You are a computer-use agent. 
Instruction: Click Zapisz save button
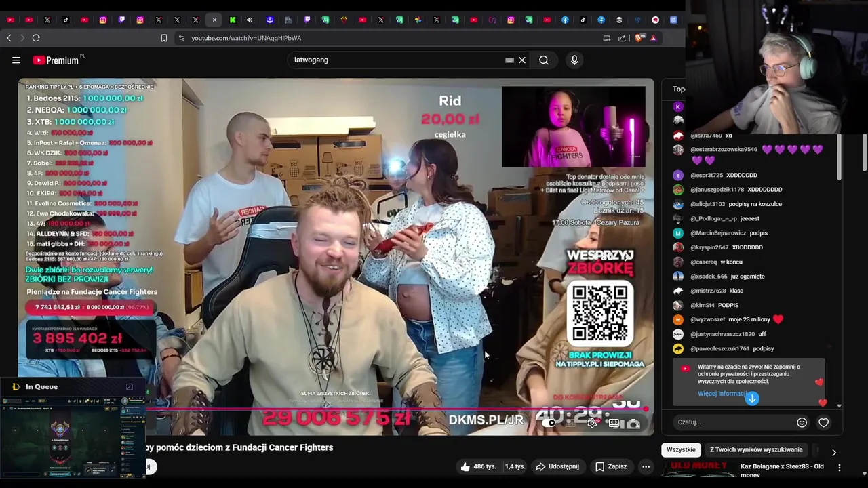click(610, 466)
